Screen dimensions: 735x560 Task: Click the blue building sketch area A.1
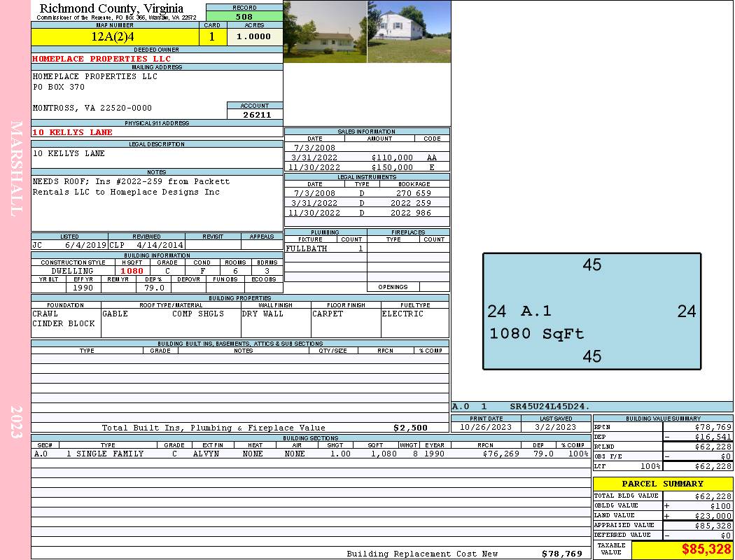click(591, 311)
